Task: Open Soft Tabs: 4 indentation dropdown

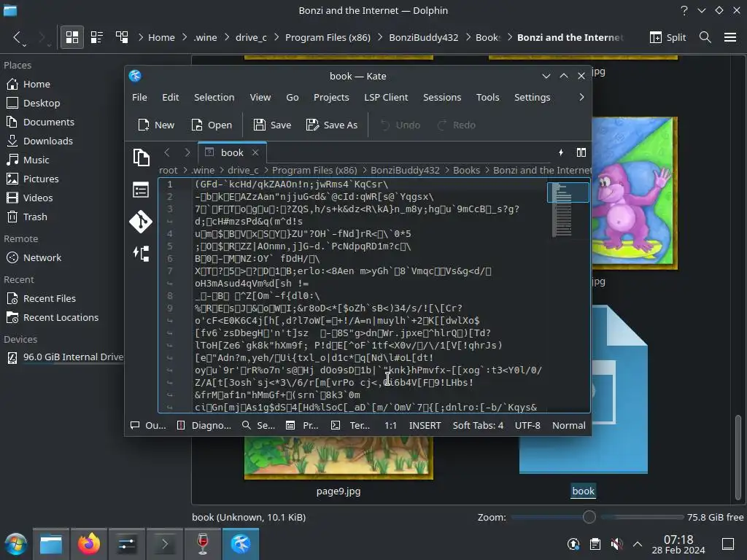Action: tap(478, 425)
